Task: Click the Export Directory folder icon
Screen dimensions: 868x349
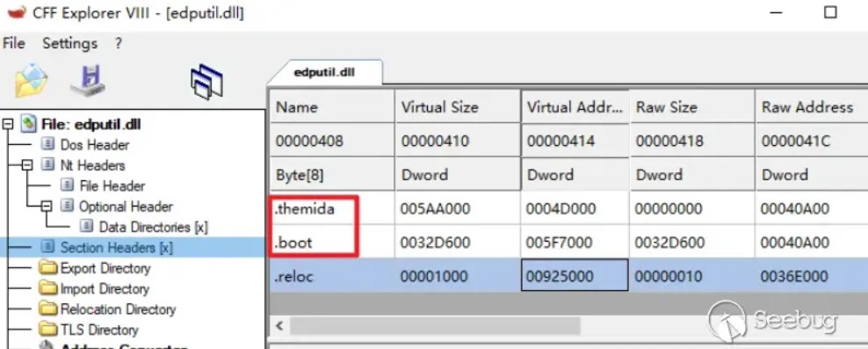Action: pyautogui.click(x=48, y=268)
